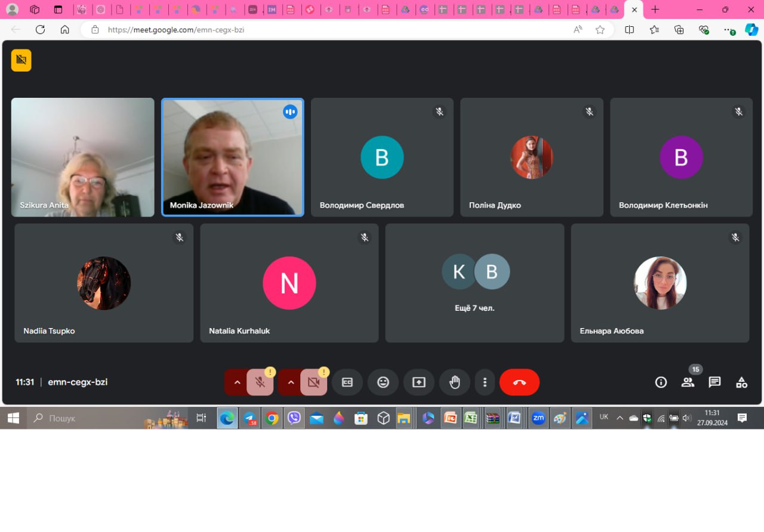Open Zoom from the taskbar

coord(538,418)
